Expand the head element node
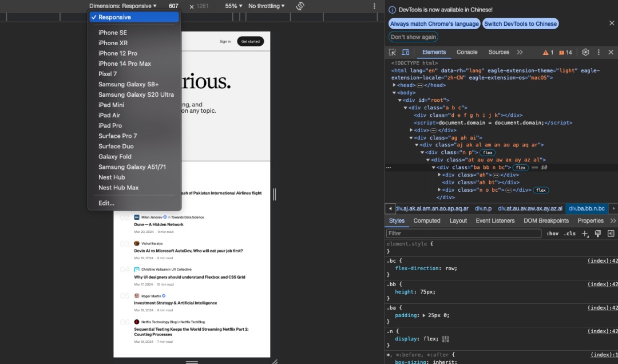618x364 pixels. tap(394, 85)
